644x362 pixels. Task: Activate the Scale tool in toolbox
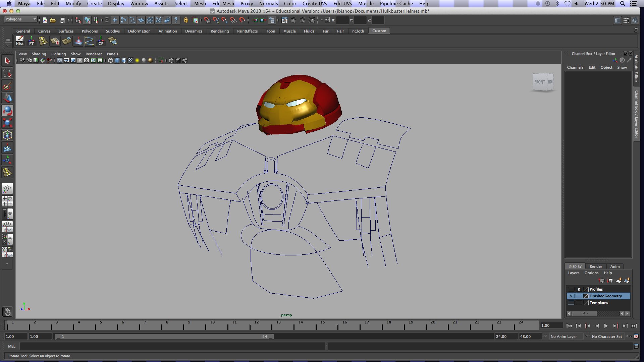(7, 123)
